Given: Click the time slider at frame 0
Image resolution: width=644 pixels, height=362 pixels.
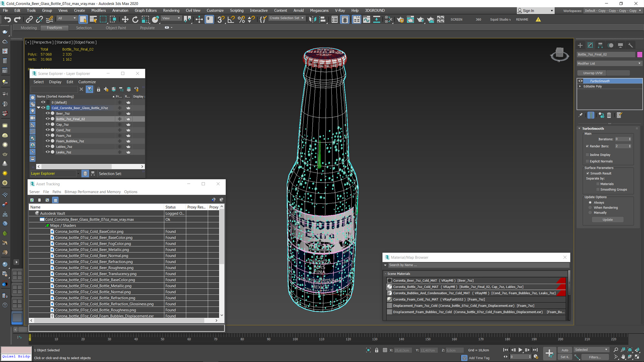Looking at the screenshot, I should pos(30,338).
